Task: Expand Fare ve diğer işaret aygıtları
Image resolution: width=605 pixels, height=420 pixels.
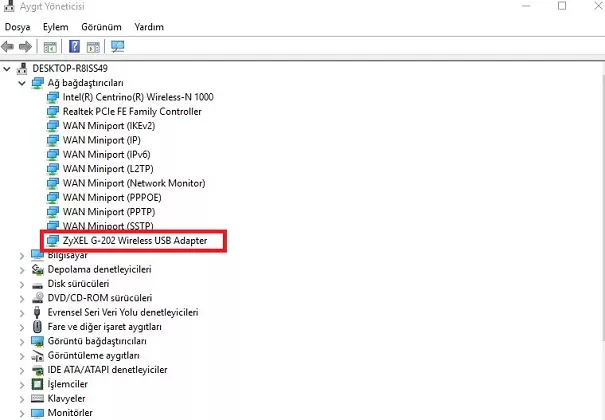Action: pyautogui.click(x=22, y=327)
